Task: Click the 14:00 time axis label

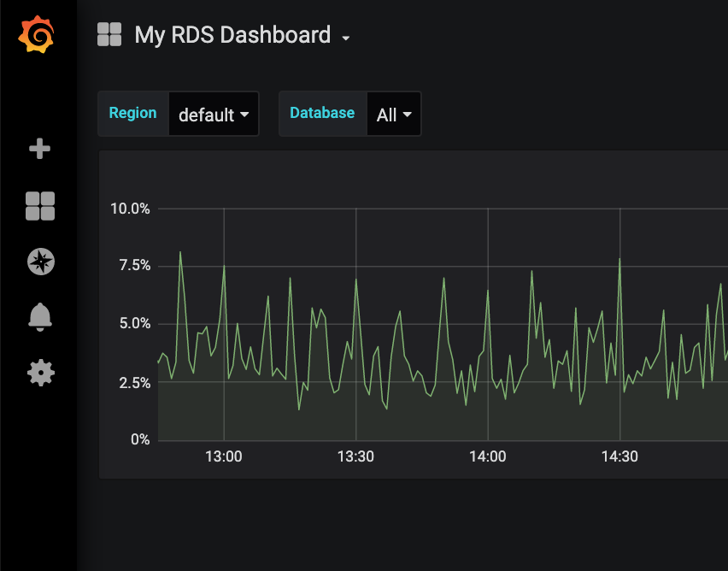Action: [x=488, y=456]
